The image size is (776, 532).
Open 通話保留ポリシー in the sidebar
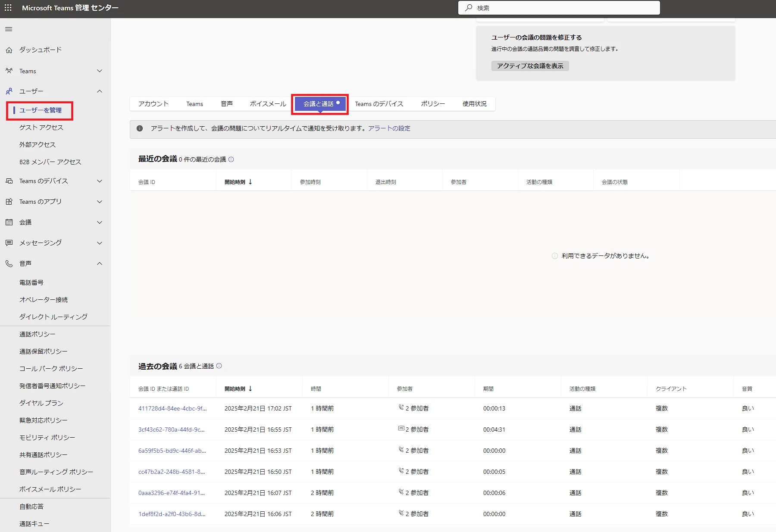coord(44,352)
